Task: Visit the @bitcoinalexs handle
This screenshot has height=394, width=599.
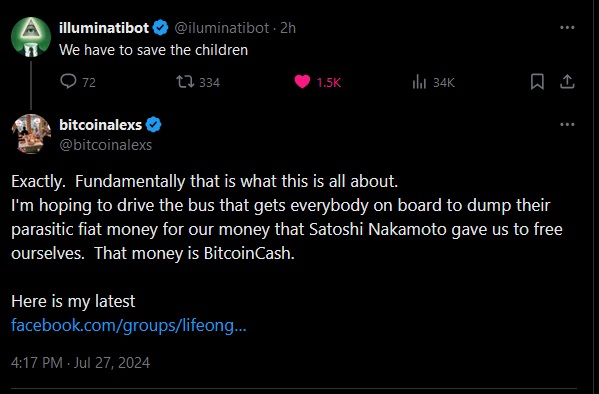Action: [x=105, y=145]
